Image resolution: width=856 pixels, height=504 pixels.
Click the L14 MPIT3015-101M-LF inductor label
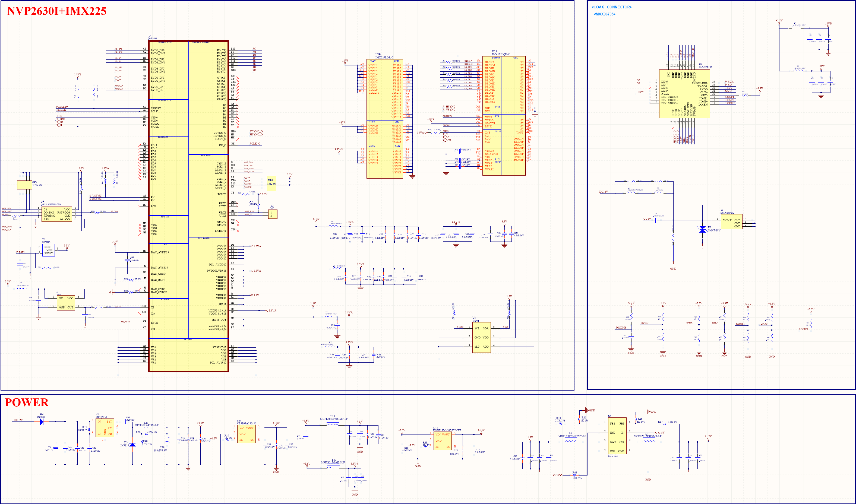pyautogui.click(x=333, y=461)
